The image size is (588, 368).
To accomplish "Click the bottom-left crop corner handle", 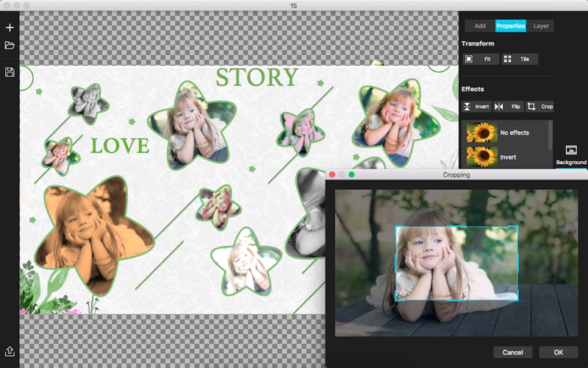I will [396, 300].
